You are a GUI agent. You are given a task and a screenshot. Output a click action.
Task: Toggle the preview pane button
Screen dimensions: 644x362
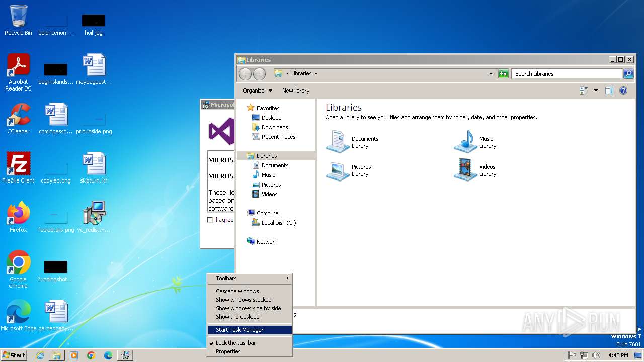tap(609, 90)
